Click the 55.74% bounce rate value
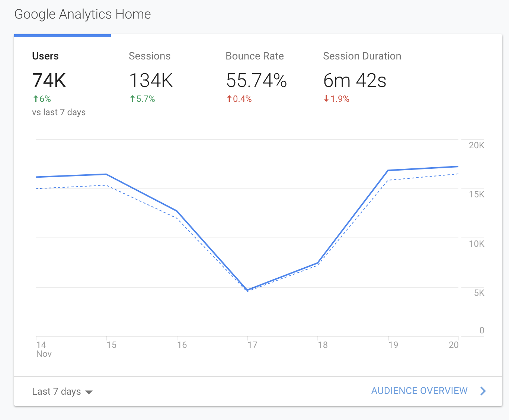Screen dimensions: 509x420 pyautogui.click(x=256, y=80)
